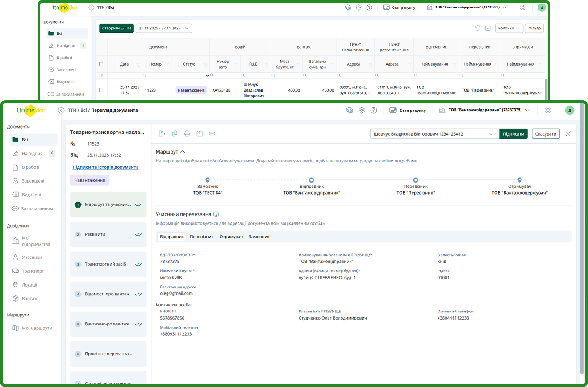Click the print document icon
588x387 pixels.
point(187,133)
